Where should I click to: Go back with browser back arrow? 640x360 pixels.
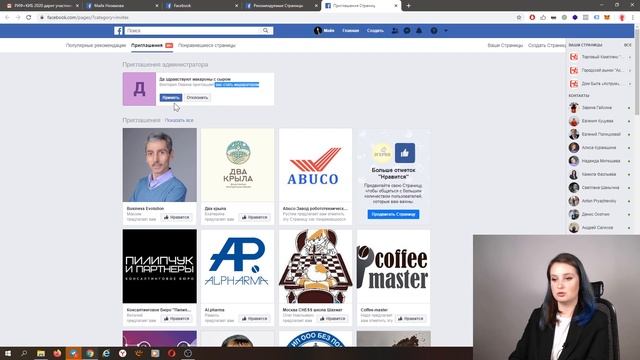[7, 18]
